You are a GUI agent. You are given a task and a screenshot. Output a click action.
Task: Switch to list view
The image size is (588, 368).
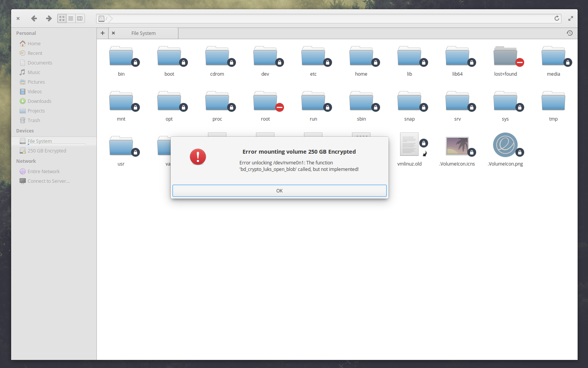(71, 18)
